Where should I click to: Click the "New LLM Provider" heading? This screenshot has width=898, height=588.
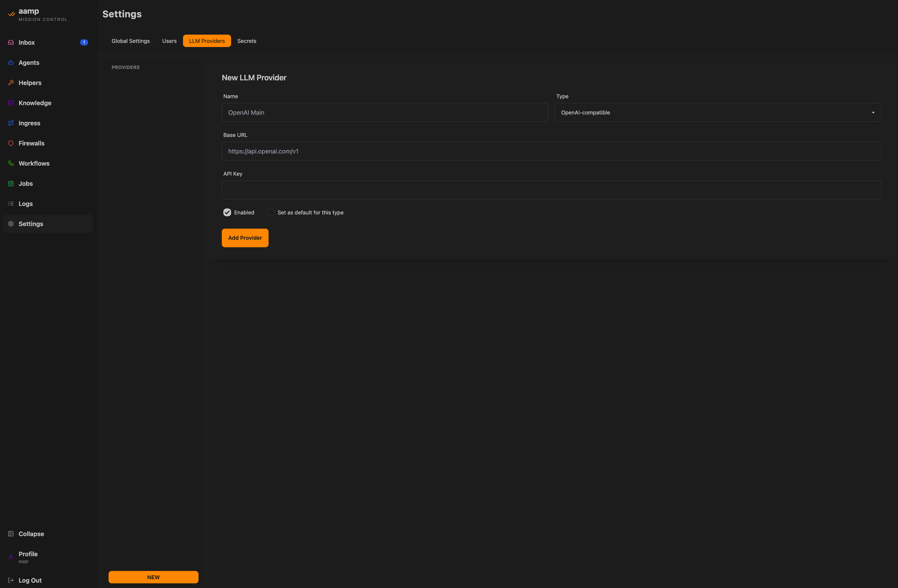click(254, 78)
